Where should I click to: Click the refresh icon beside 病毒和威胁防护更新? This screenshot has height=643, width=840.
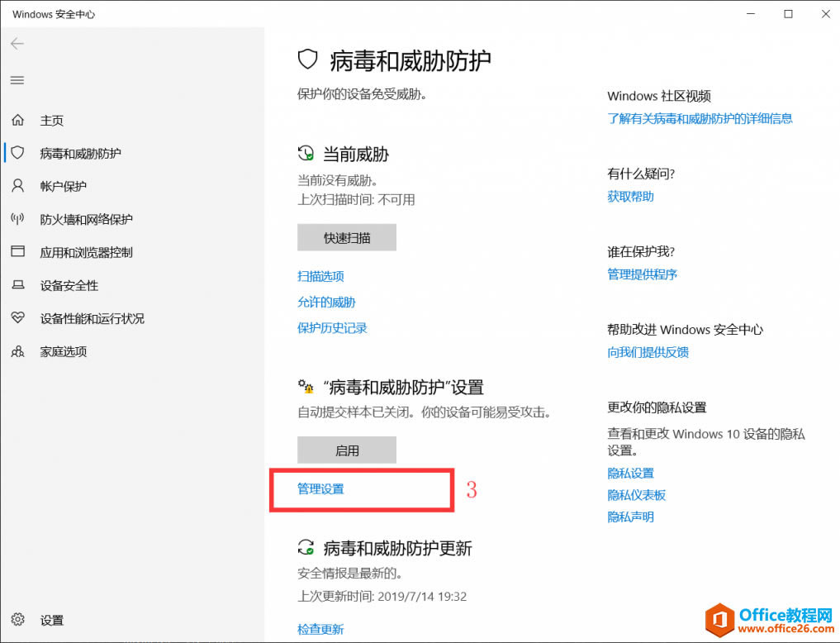[306, 547]
